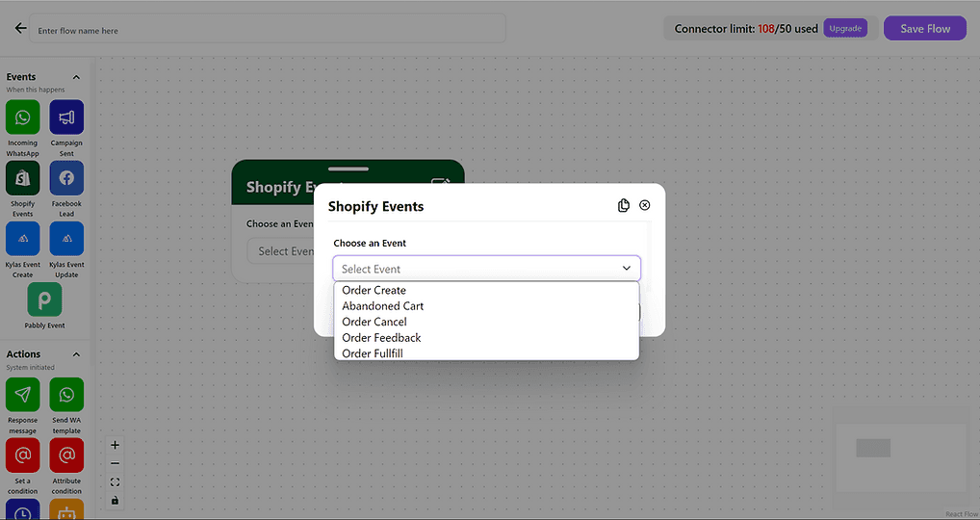980x520 pixels.
Task: Click the Upgrade button
Action: pyautogui.click(x=845, y=28)
